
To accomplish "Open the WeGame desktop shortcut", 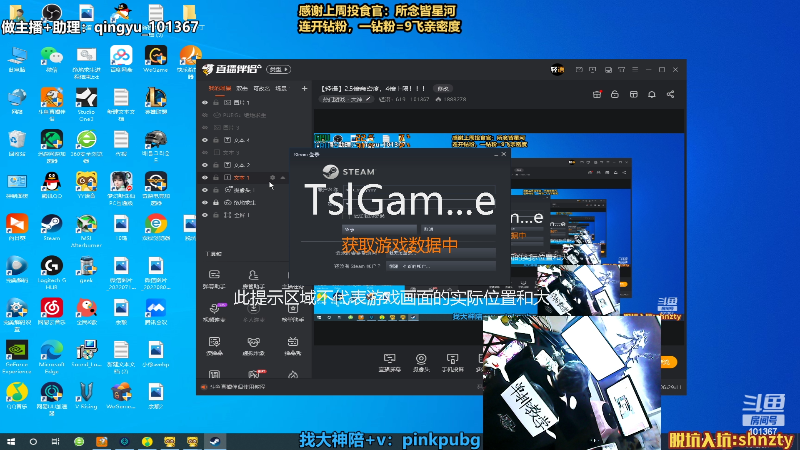I will click(156, 59).
